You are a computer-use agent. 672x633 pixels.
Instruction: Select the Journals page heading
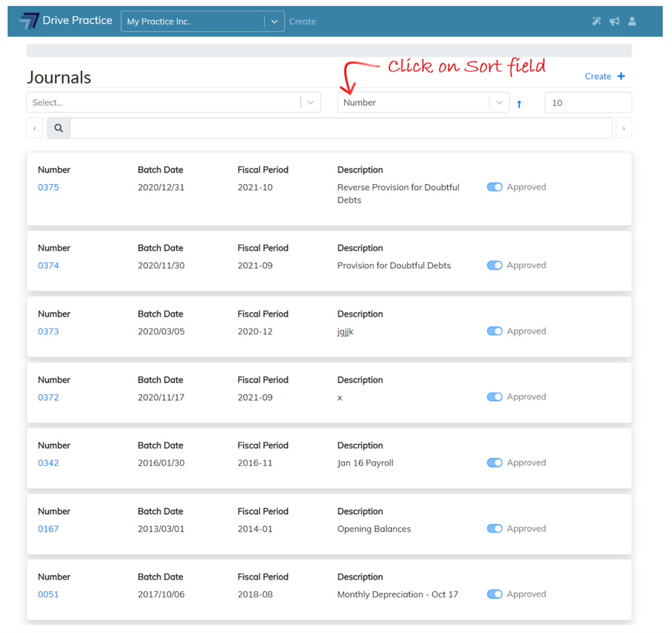coord(59,77)
